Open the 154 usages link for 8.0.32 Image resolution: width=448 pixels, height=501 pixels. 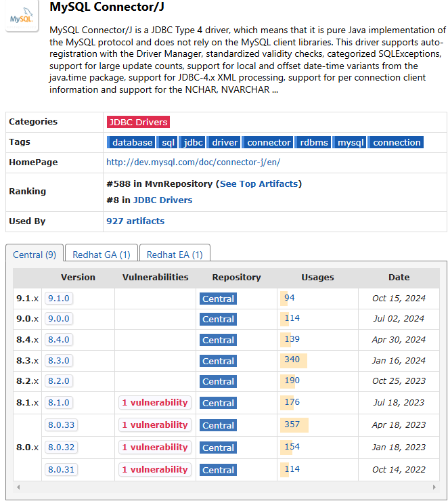coord(292,447)
